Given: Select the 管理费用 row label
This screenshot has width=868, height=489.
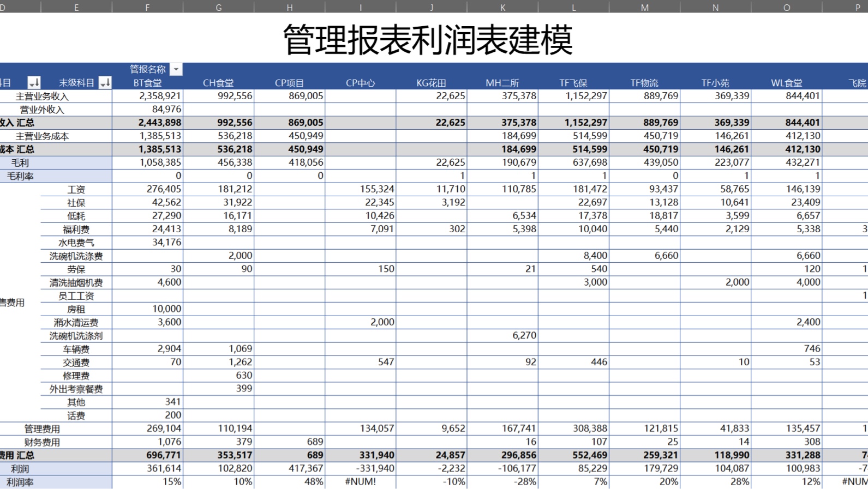Looking at the screenshot, I should tap(42, 429).
